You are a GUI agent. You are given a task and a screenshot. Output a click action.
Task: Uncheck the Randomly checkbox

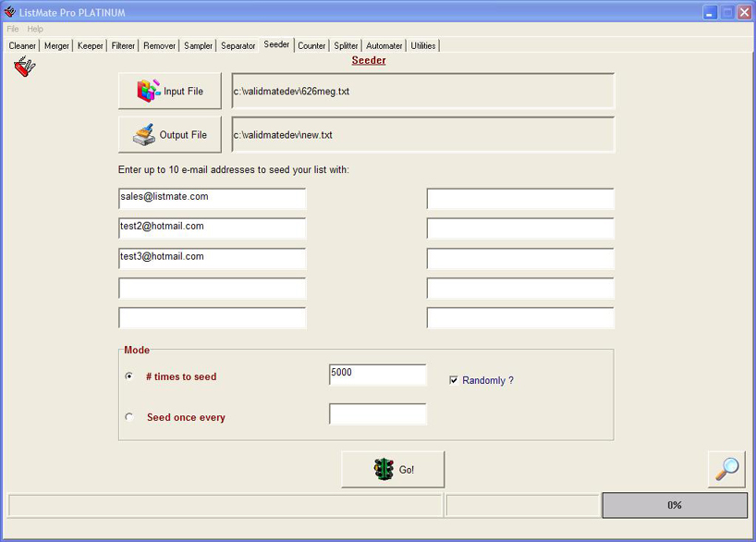tap(453, 380)
